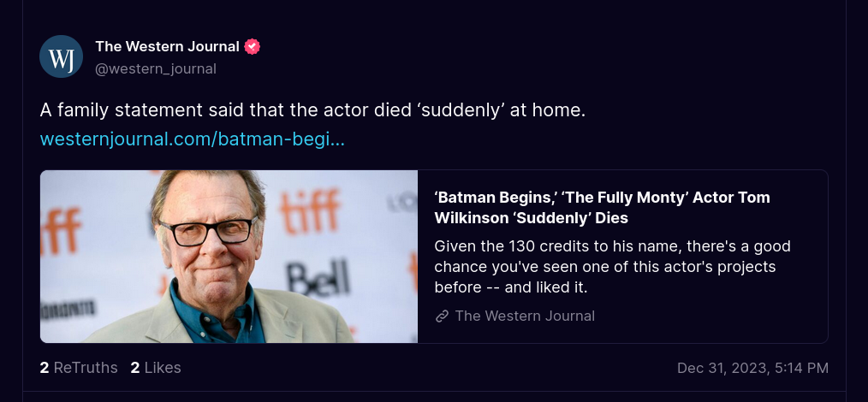Click the Likes count number
This screenshot has width=868, height=402.
click(135, 368)
